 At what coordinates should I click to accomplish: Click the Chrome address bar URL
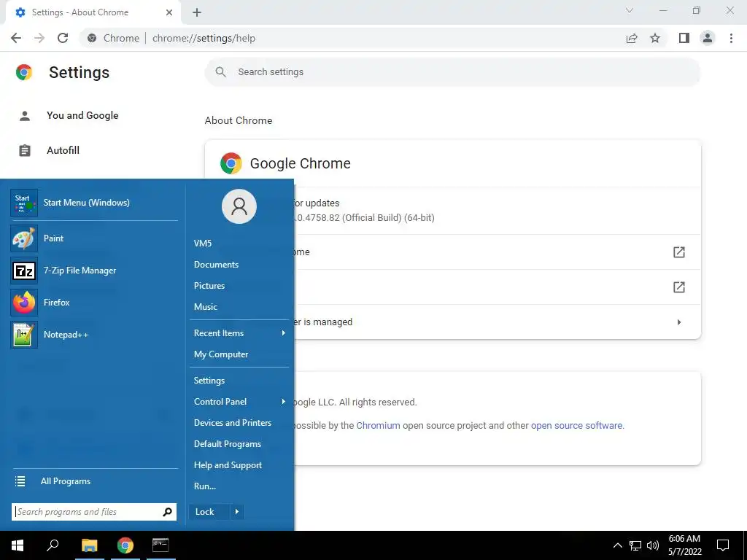pyautogui.click(x=204, y=38)
